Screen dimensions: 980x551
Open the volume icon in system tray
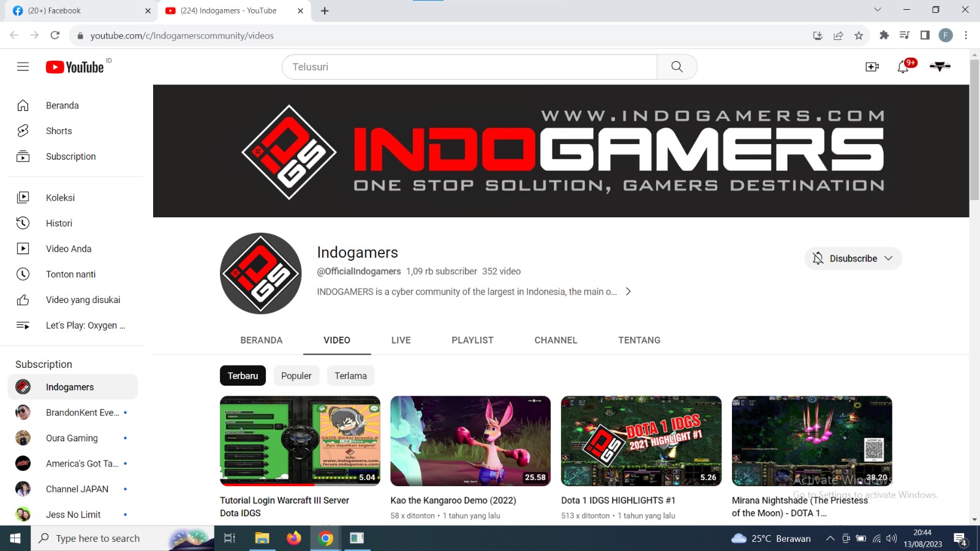(x=892, y=539)
